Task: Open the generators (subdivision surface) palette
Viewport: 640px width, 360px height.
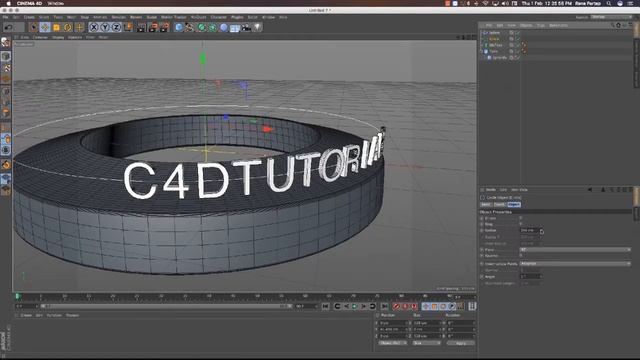Action: coord(202,27)
